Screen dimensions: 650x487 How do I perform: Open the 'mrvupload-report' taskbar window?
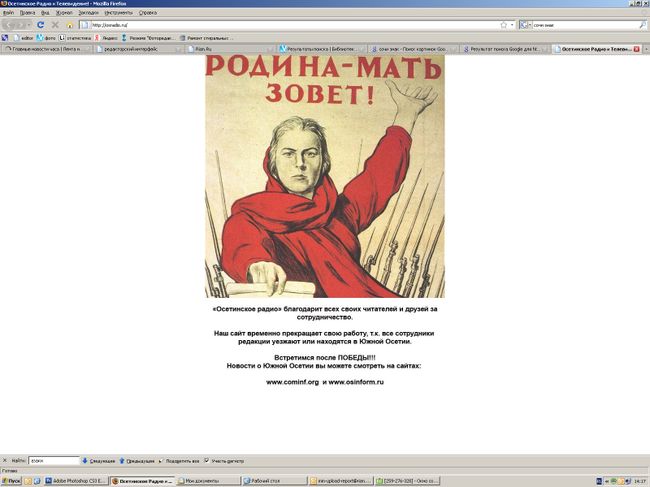(341, 481)
